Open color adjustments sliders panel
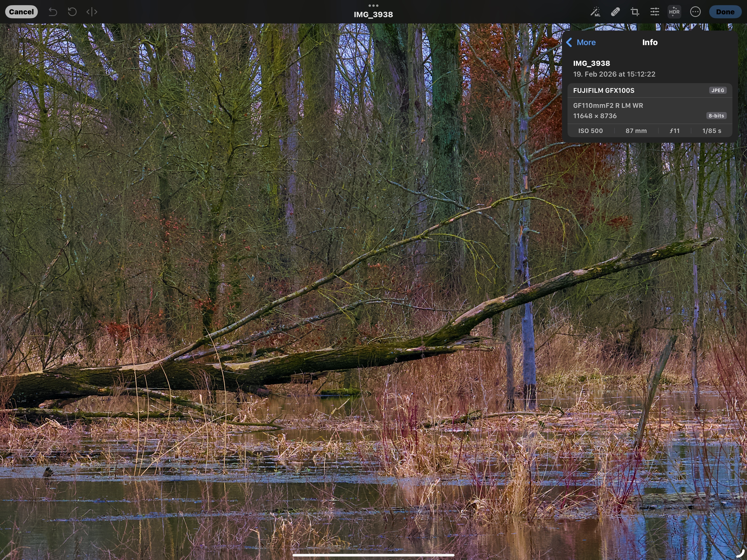The height and width of the screenshot is (560, 747). point(655,12)
